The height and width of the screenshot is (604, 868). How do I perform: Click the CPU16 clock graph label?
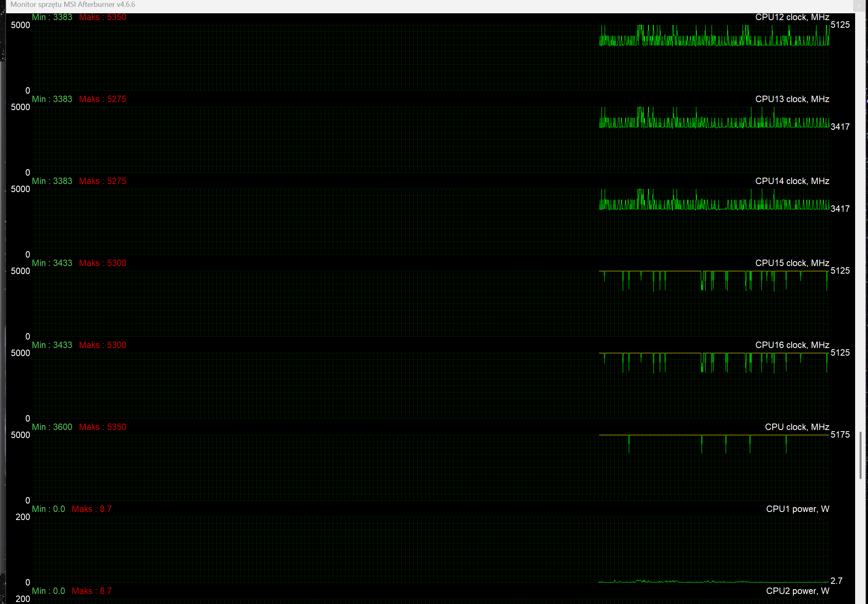tap(792, 345)
